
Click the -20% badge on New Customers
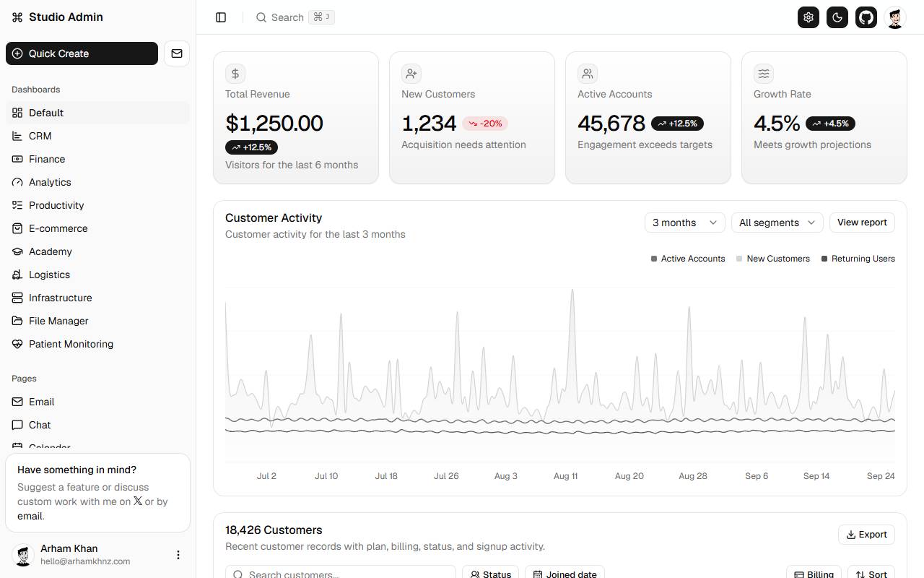[x=484, y=124]
